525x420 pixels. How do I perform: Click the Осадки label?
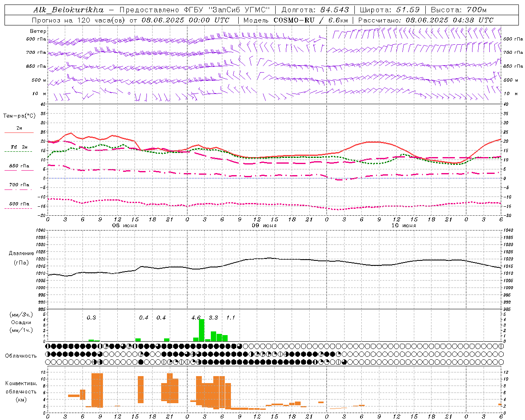coord(21,322)
